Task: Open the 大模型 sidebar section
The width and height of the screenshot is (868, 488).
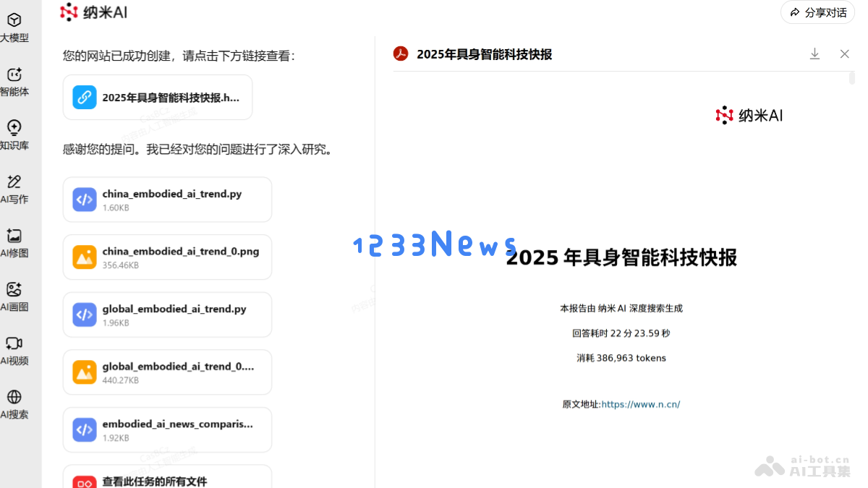Action: 14,28
